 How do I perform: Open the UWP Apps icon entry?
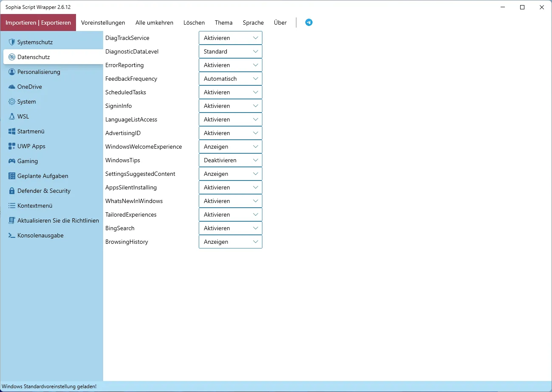pos(12,146)
